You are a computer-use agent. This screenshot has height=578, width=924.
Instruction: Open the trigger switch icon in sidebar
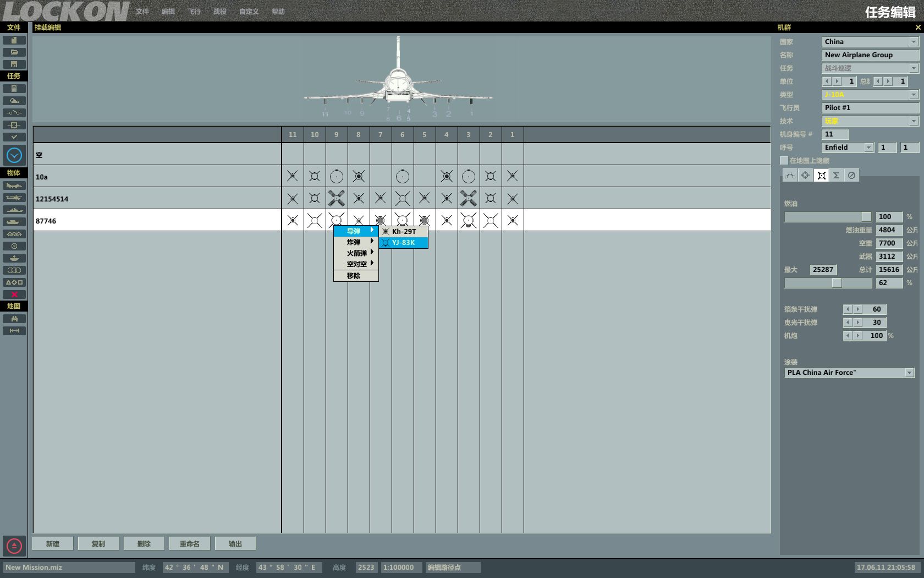pyautogui.click(x=14, y=113)
